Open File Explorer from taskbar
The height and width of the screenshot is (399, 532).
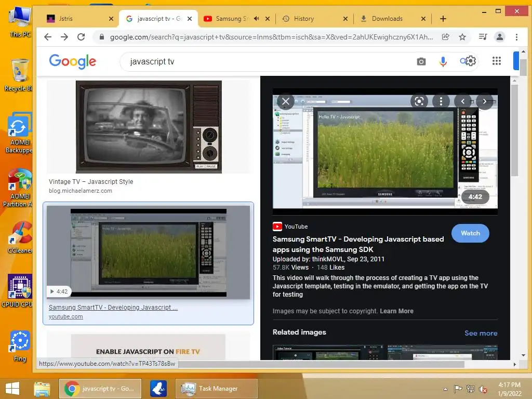click(42, 389)
